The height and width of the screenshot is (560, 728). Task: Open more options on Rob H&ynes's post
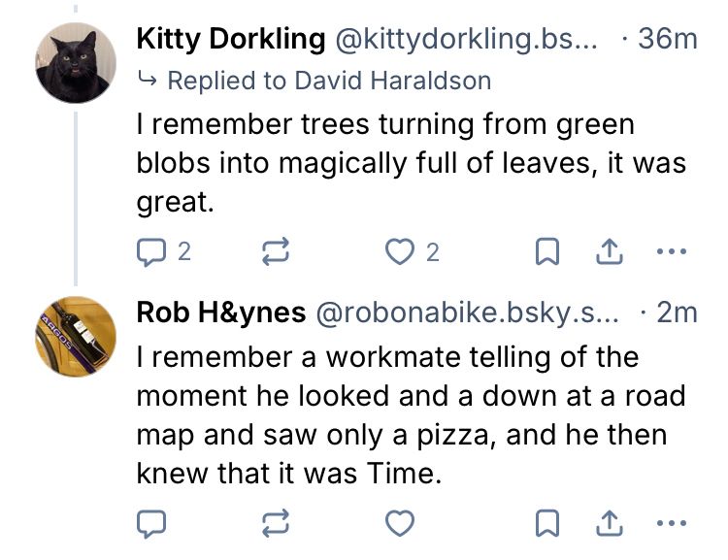pos(671,525)
